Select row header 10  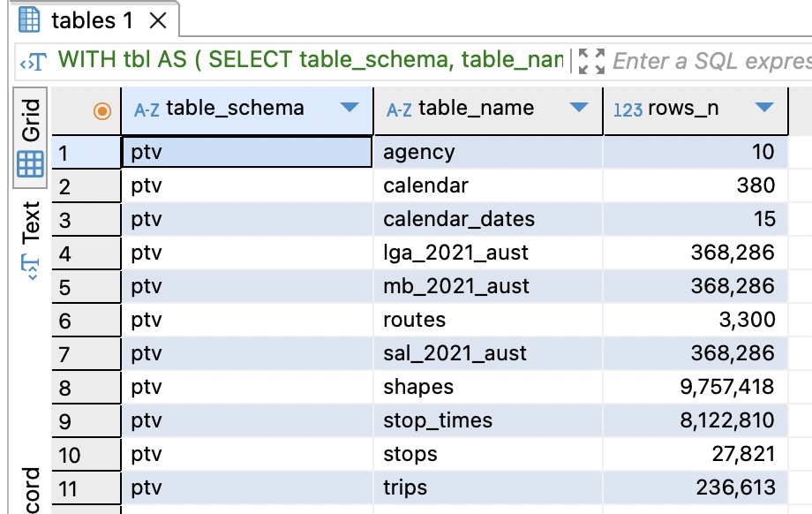86,455
